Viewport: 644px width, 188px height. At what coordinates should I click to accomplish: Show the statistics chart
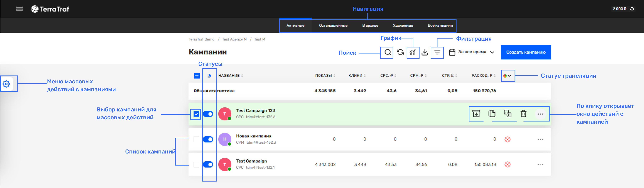click(x=413, y=52)
